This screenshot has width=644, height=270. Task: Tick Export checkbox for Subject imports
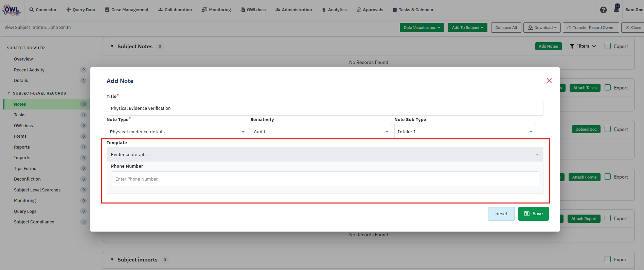click(608, 259)
